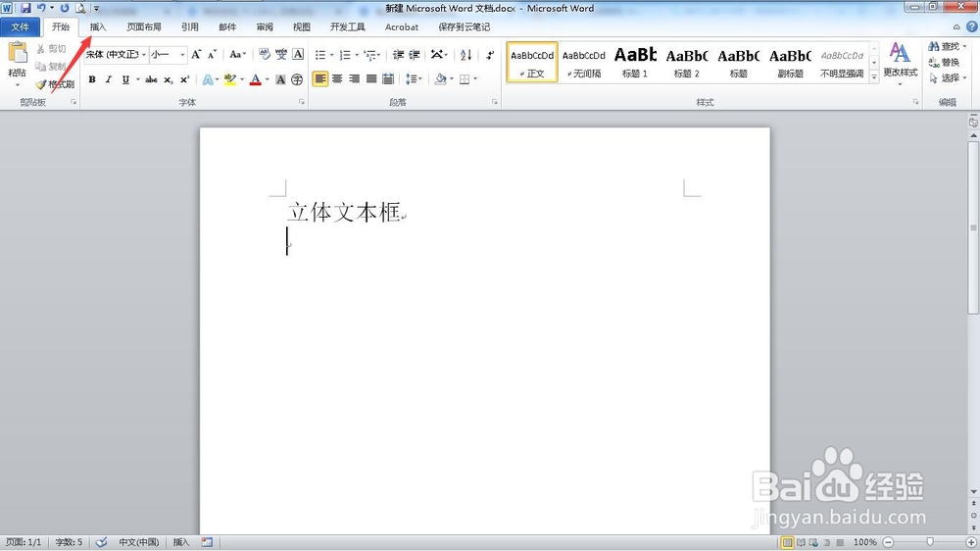This screenshot has height=551, width=980.
Task: Click the macro recording icon in status bar
Action: [207, 542]
